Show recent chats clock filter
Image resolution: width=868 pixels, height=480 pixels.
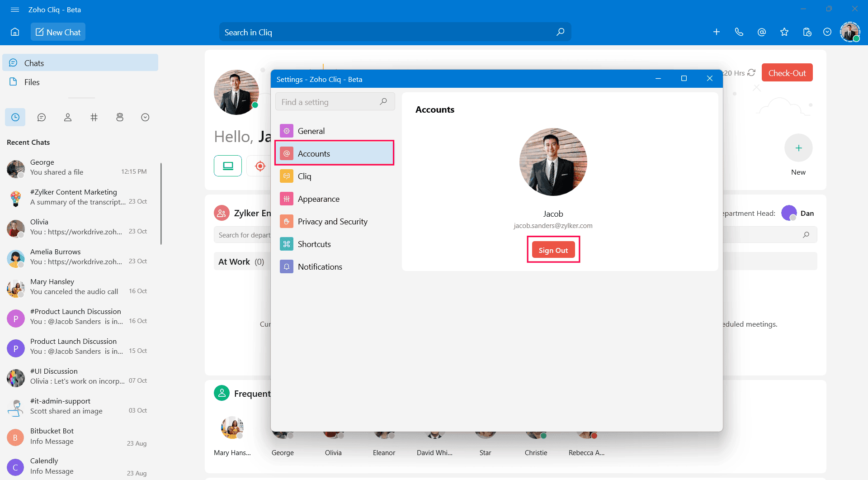15,117
